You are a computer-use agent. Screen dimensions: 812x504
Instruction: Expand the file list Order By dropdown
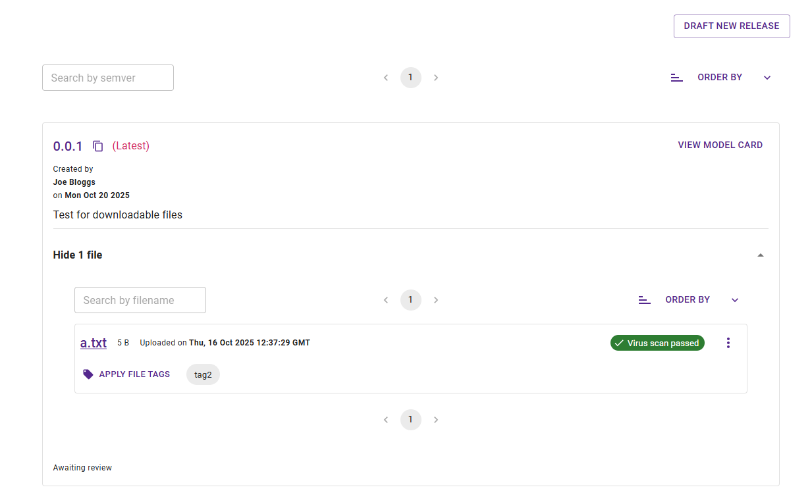click(x=734, y=299)
